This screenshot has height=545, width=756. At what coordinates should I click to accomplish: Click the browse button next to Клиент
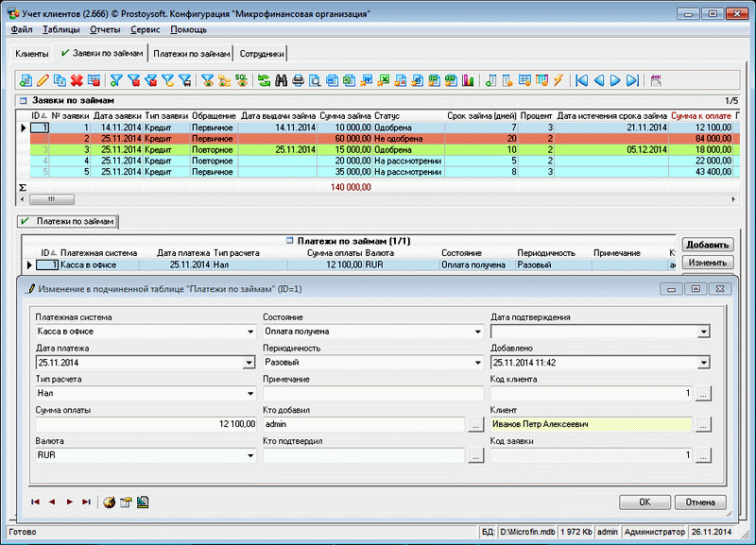tap(704, 425)
